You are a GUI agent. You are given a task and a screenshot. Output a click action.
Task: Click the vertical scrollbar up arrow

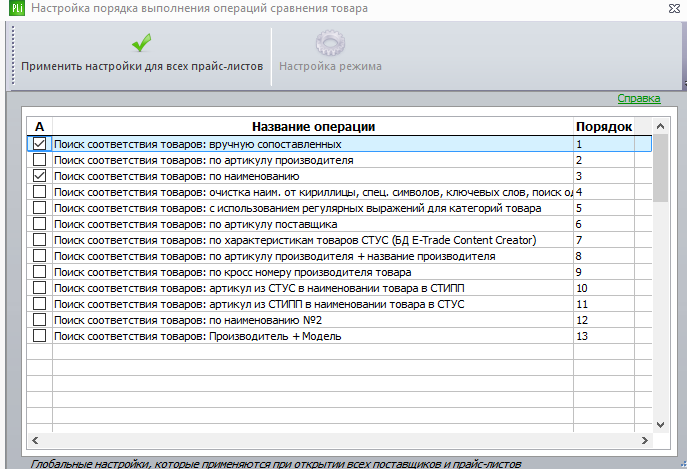661,127
